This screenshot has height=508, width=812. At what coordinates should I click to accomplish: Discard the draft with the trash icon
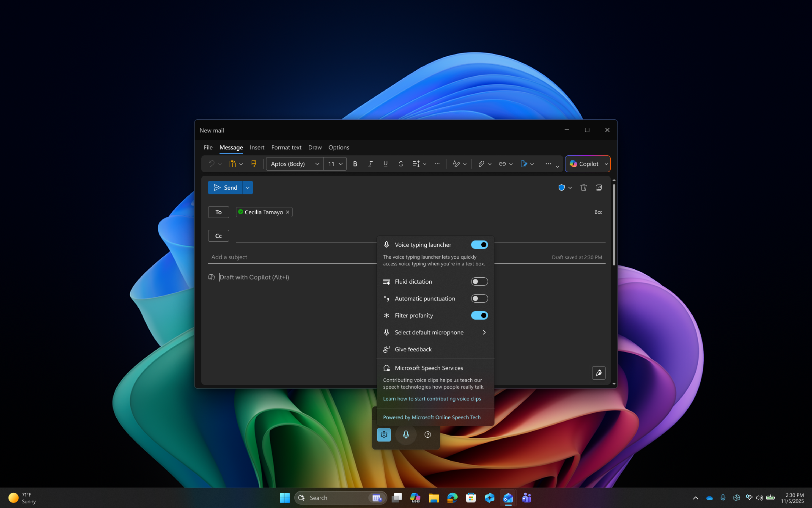[584, 188]
